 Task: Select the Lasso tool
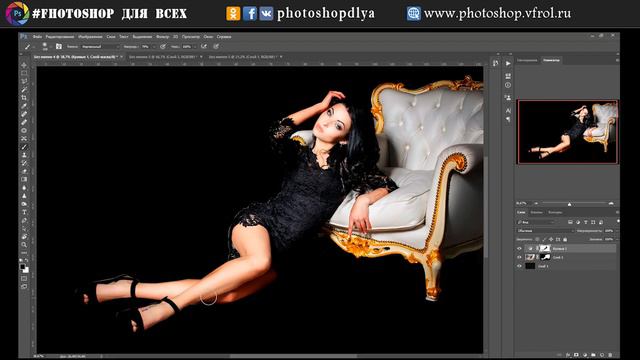[x=24, y=82]
